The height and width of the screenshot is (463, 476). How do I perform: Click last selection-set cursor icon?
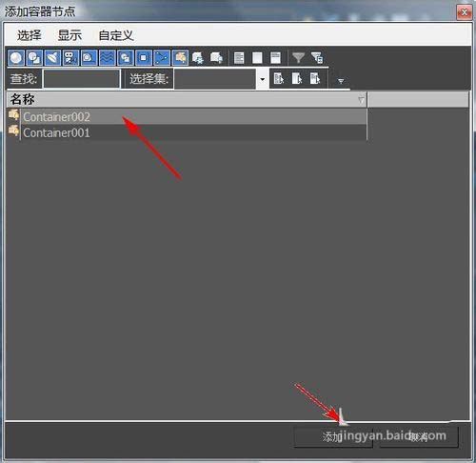coord(315,78)
